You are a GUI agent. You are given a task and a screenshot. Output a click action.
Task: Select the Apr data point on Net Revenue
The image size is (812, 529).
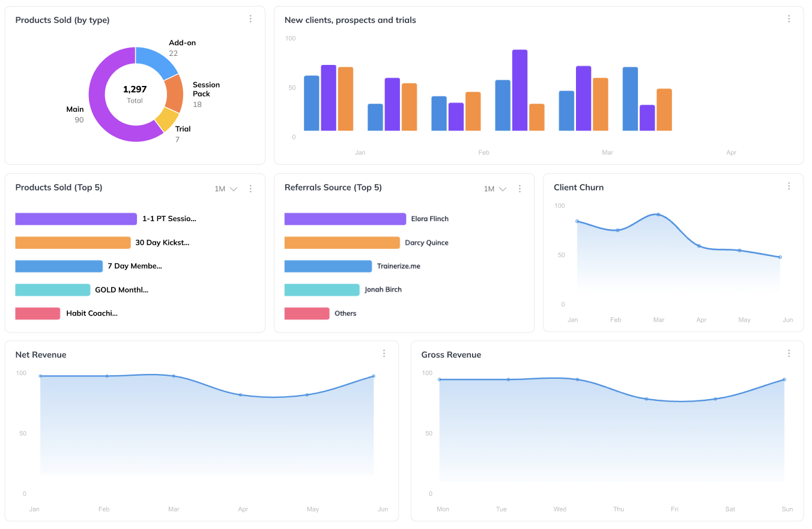[240, 395]
